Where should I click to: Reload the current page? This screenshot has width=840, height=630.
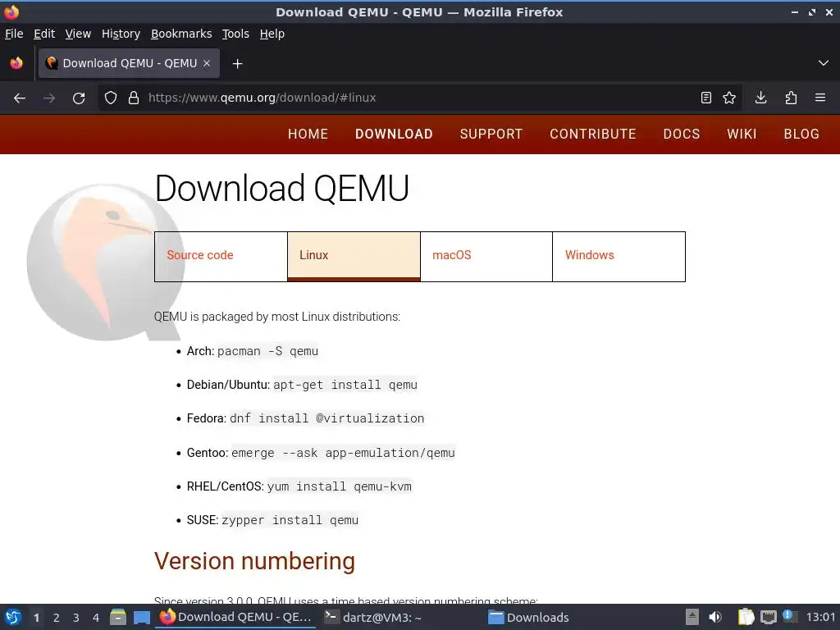click(x=79, y=98)
